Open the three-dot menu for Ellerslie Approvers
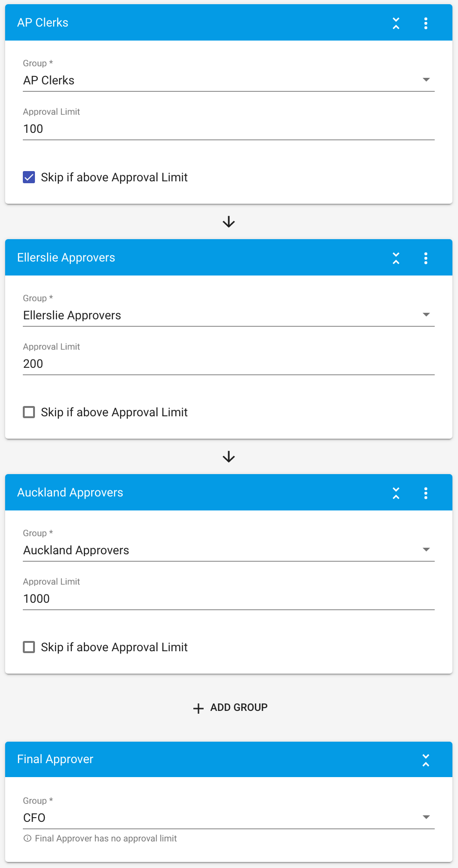The height and width of the screenshot is (868, 458). [425, 258]
